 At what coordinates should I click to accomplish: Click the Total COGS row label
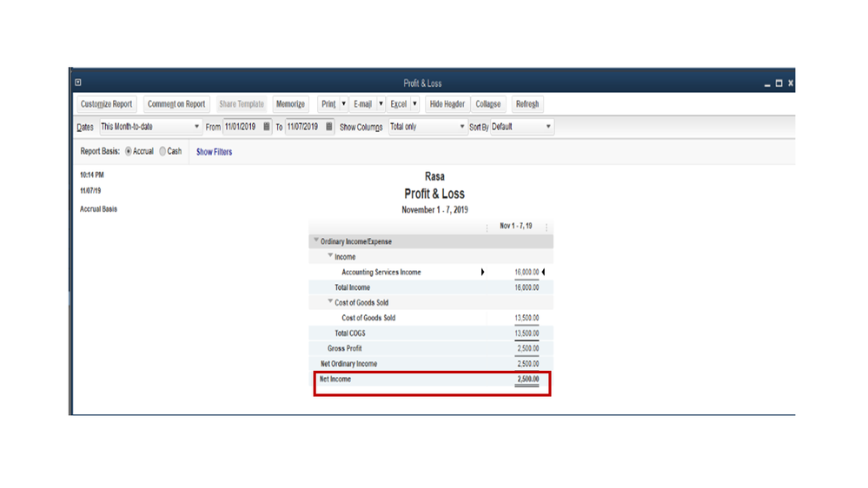coord(350,333)
